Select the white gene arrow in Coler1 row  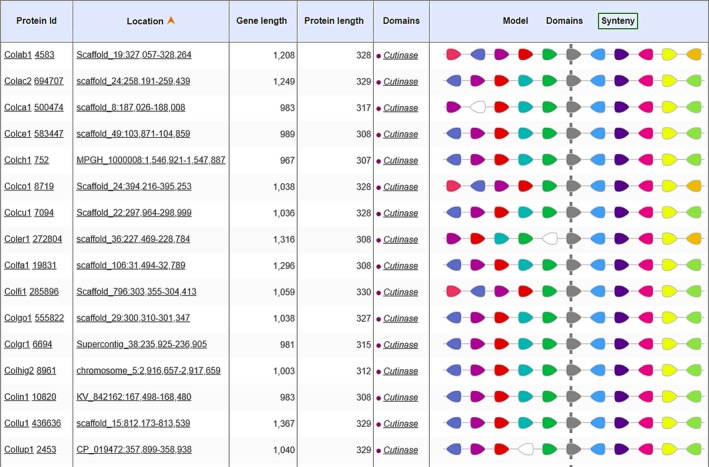pos(549,239)
